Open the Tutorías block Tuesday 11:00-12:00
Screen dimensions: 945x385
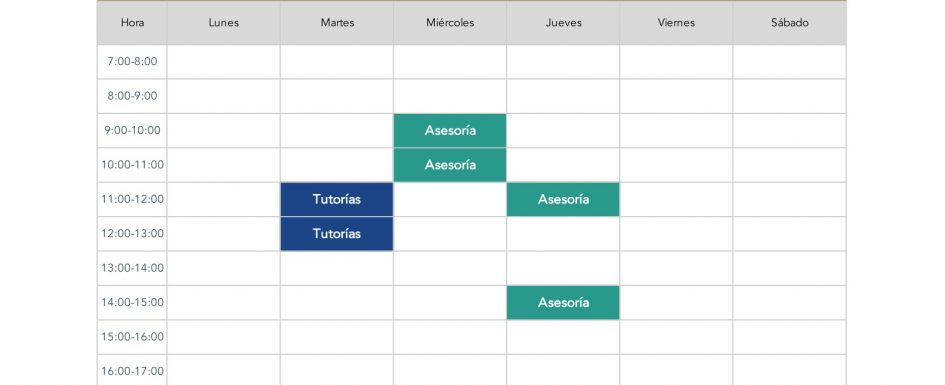click(336, 199)
